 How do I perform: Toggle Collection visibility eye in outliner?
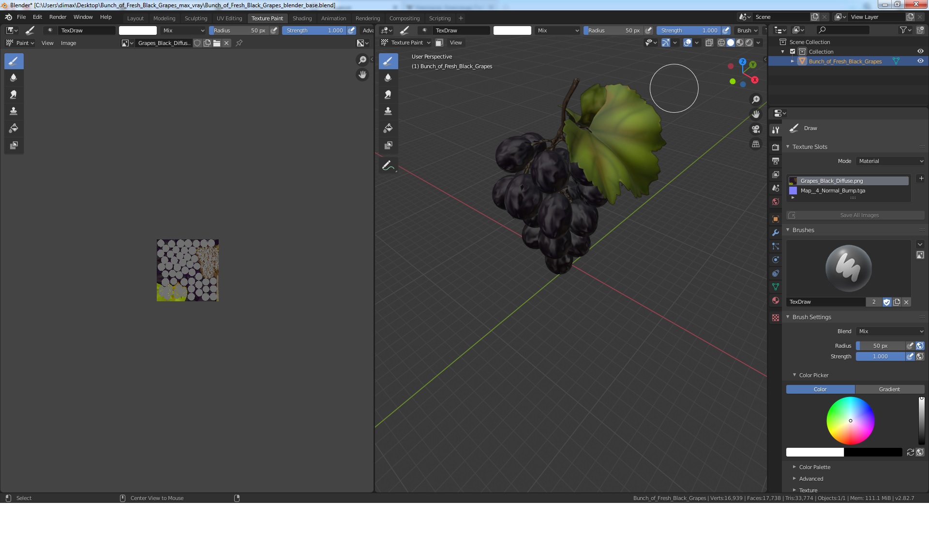tap(920, 51)
